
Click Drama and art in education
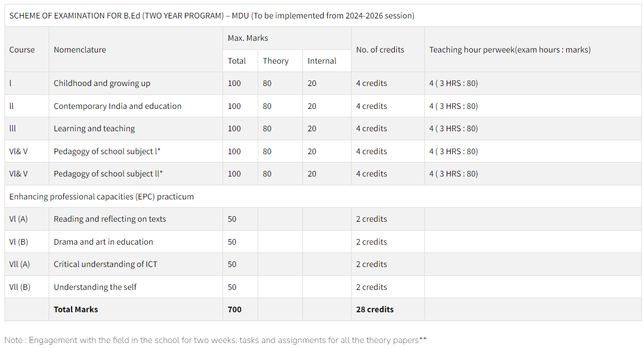[x=103, y=242]
